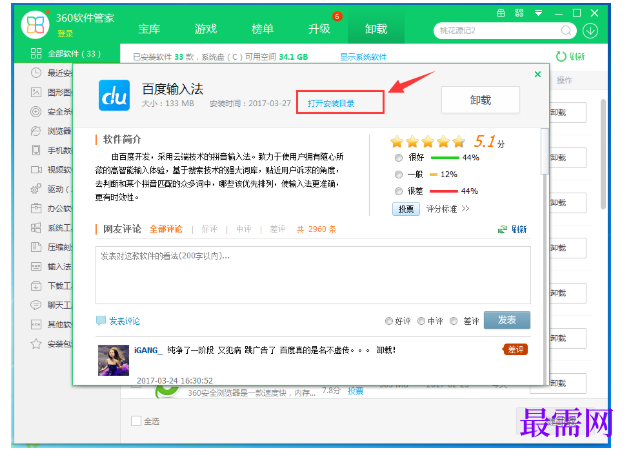
Task: Select the 很差 rating radio button
Action: [x=399, y=191]
